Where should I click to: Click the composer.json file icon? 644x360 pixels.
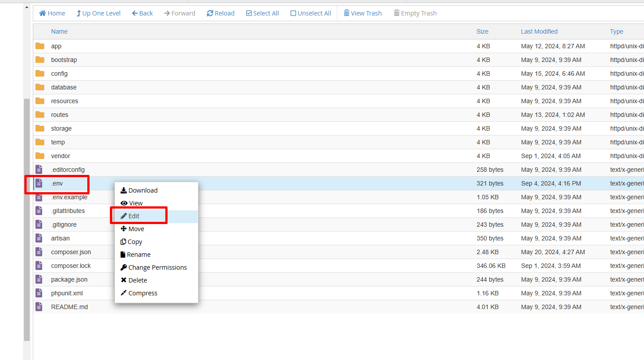(39, 252)
